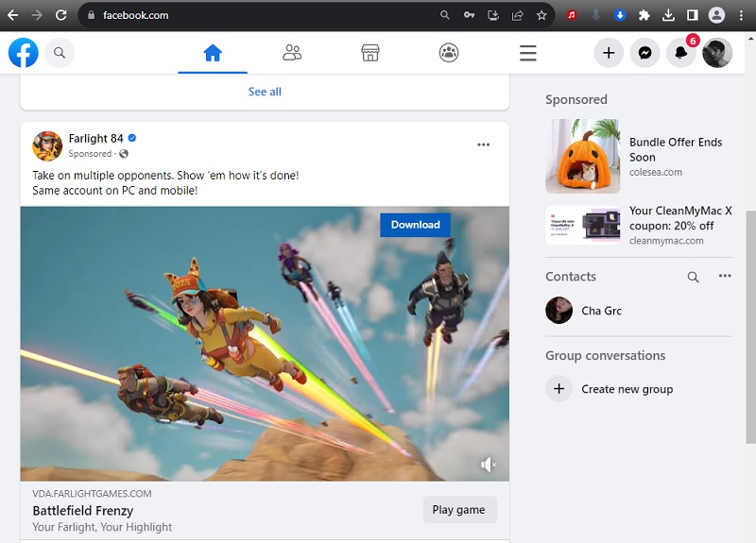756x543 pixels.
Task: Open Contacts options menu
Action: [725, 276]
